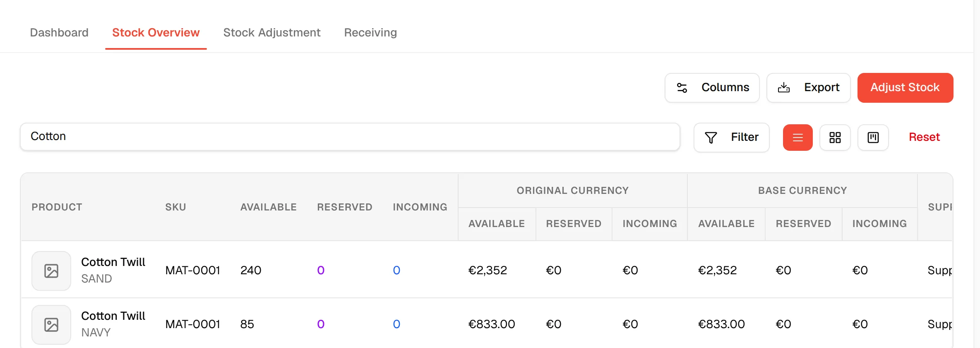
Task: Click the Cotton Twill NAVY image placeholder
Action: [51, 325]
